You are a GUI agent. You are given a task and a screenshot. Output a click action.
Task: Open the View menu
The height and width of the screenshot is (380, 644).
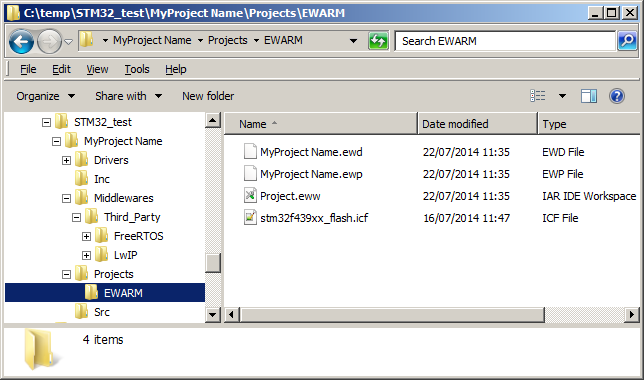coord(97,69)
